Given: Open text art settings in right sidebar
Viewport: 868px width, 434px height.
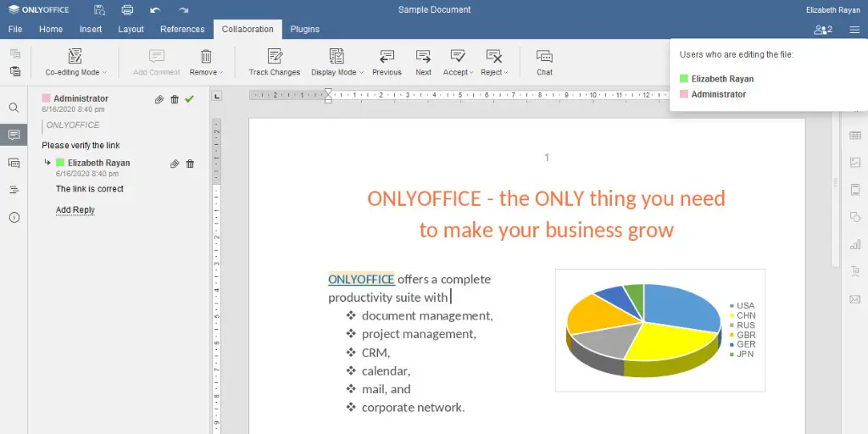Looking at the screenshot, I should 855,271.
